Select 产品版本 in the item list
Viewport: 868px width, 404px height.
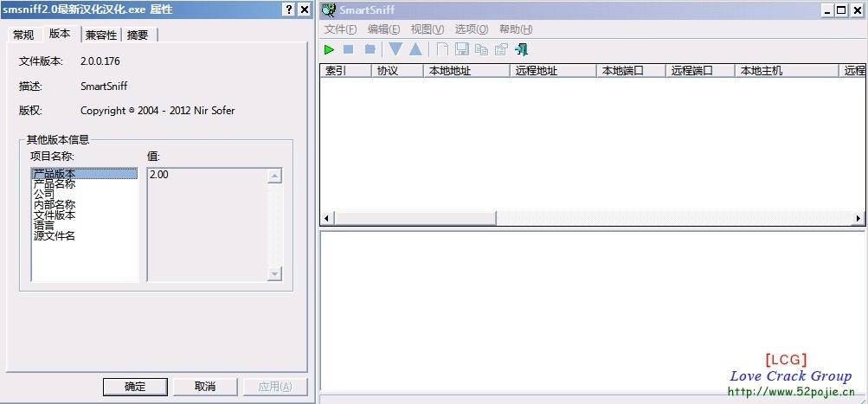pos(84,174)
